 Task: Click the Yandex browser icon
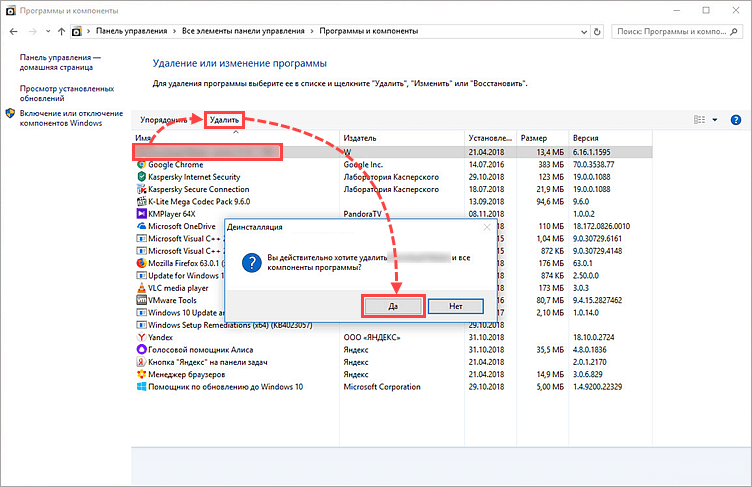pyautogui.click(x=141, y=337)
